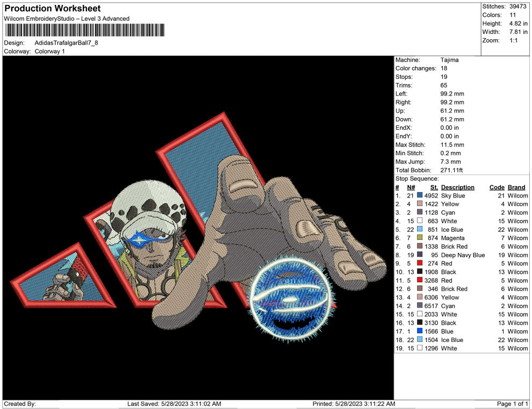Click the stitch count 4952
The image size is (532, 409).
point(431,195)
